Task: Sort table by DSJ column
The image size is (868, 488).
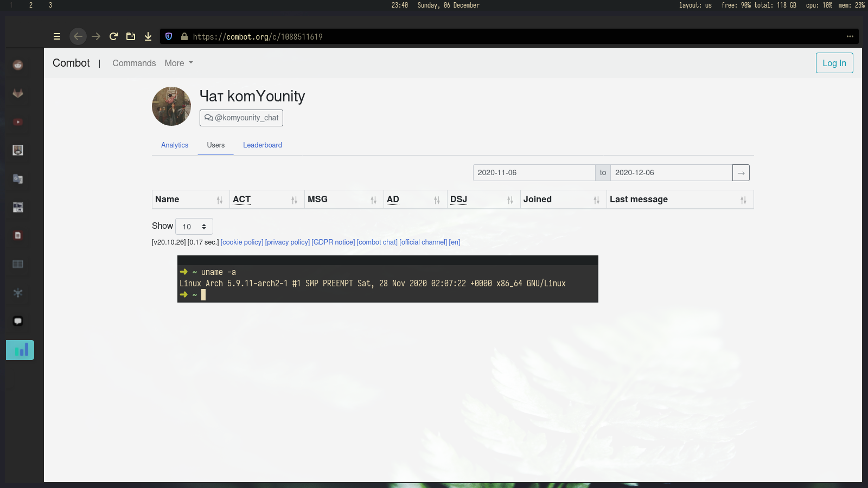Action: (484, 200)
